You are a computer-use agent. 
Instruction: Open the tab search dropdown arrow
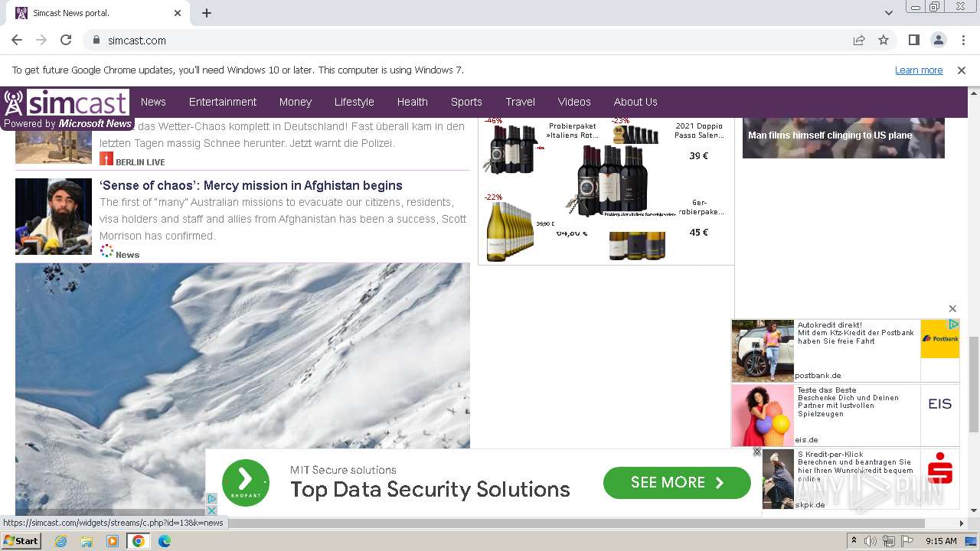889,13
